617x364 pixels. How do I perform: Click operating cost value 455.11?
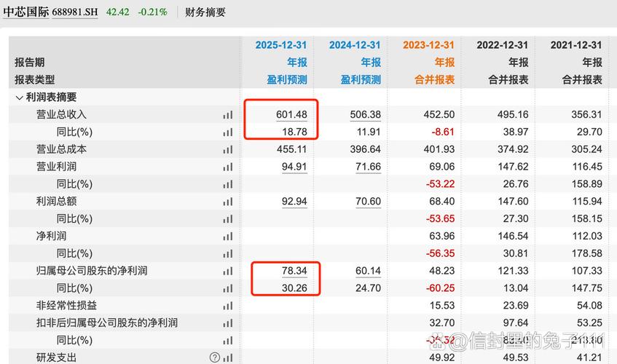point(291,149)
